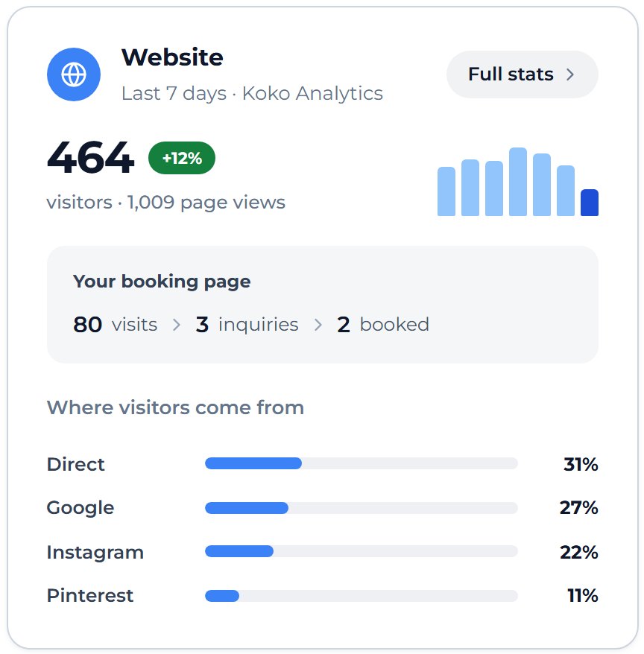The image size is (644, 654).
Task: Click the Instagram traffic progress bar
Action: 361,551
